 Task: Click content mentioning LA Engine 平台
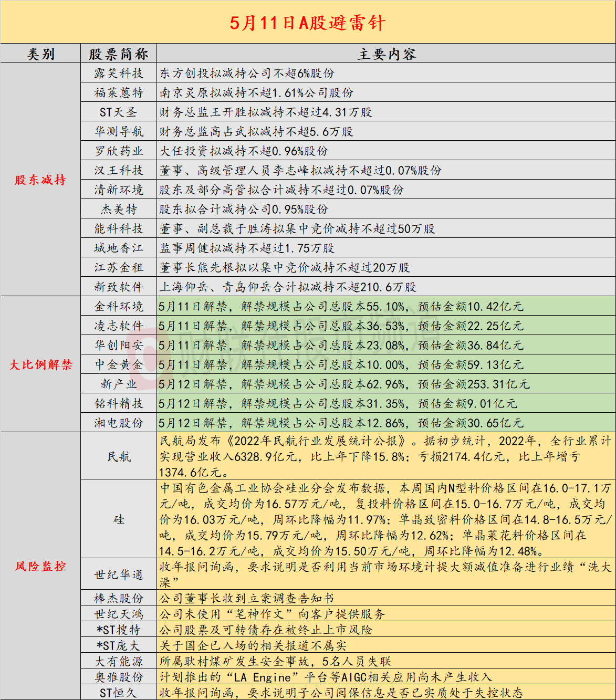coord(326,677)
